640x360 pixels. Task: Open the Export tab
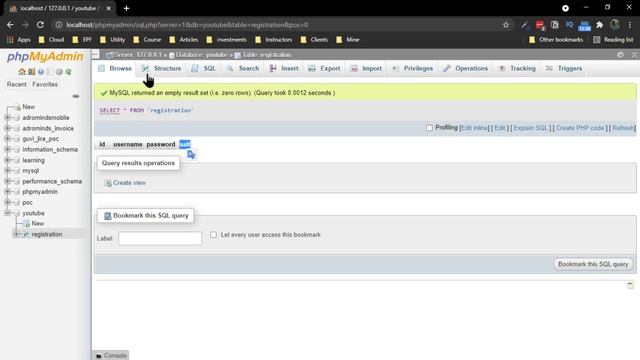[324, 69]
